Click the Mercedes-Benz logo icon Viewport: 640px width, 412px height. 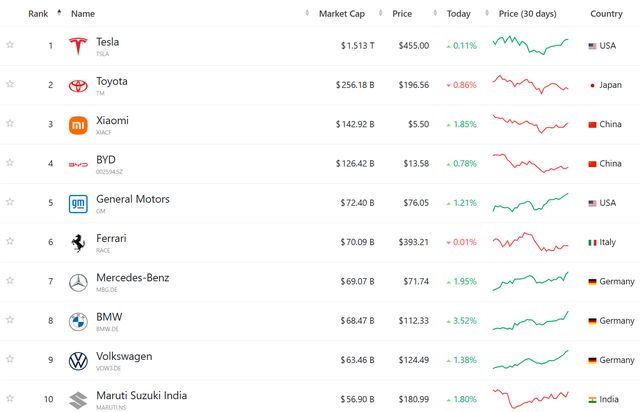[x=78, y=282]
